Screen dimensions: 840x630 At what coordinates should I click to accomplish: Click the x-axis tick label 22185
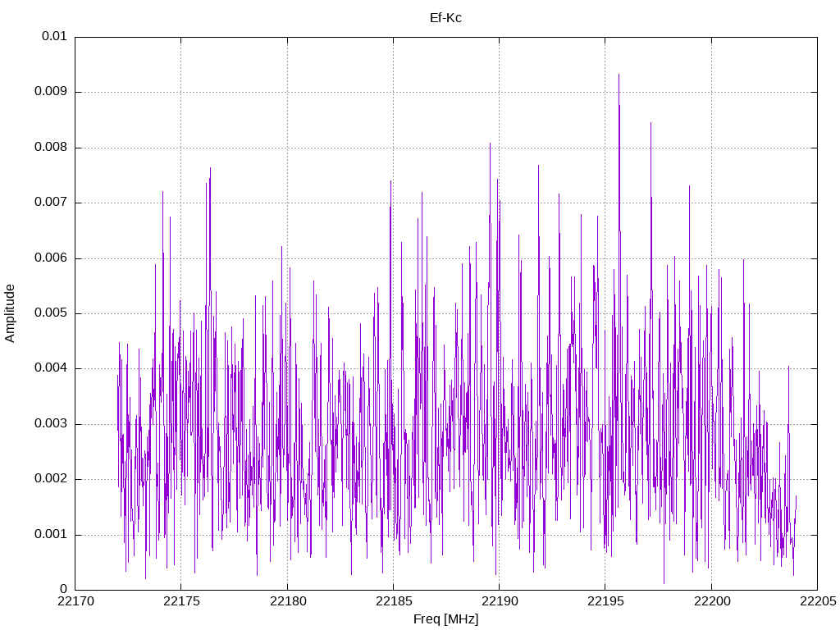tap(394, 601)
